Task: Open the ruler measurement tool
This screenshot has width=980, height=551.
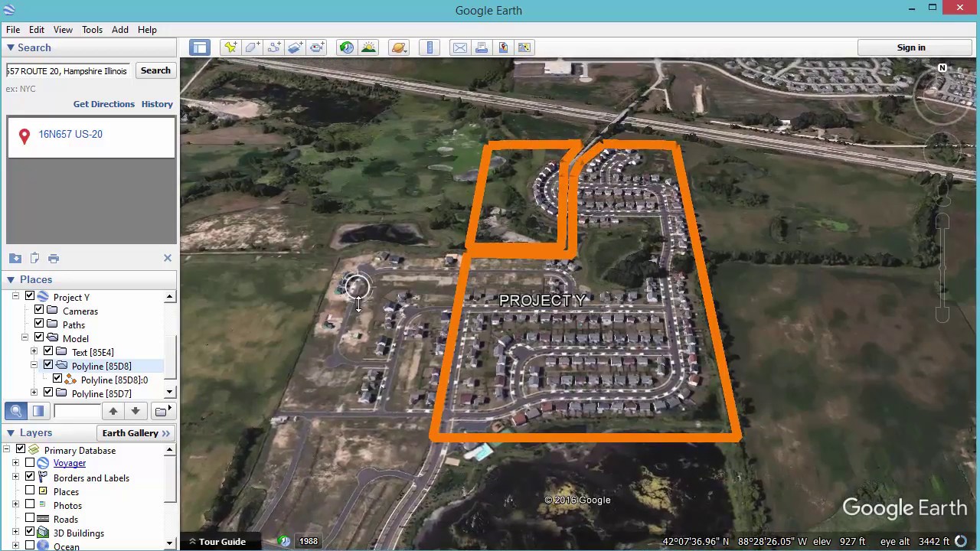Action: (x=430, y=47)
